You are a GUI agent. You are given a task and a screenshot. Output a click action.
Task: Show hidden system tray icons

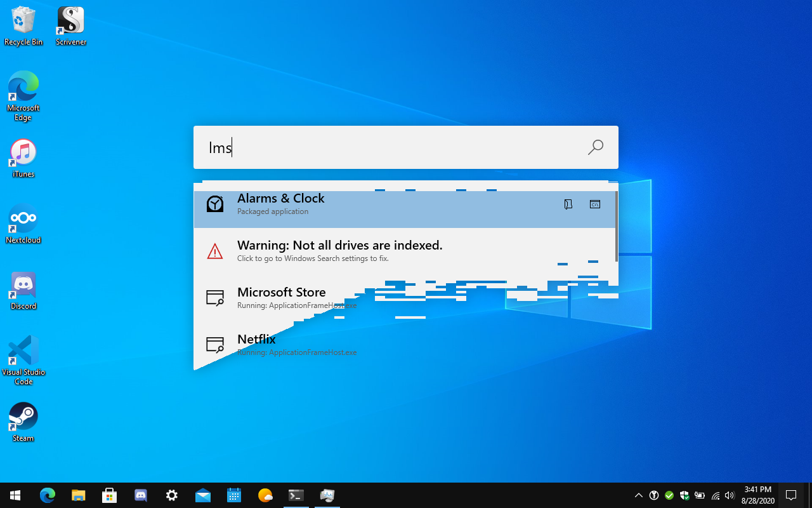tap(639, 495)
